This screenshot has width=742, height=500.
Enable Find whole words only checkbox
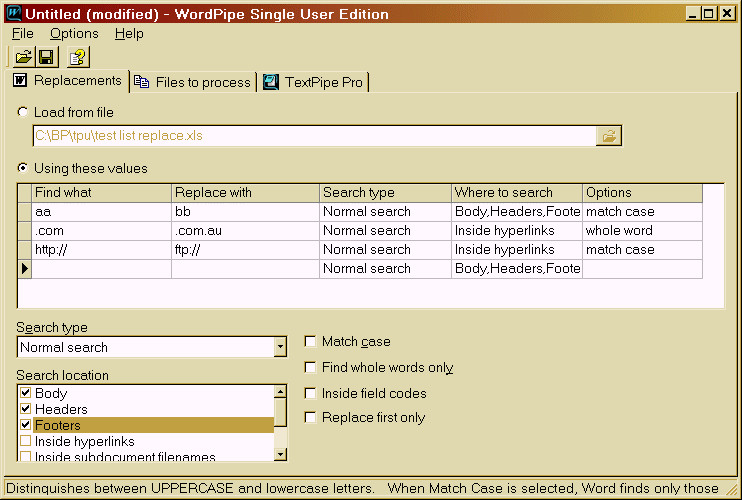click(310, 367)
